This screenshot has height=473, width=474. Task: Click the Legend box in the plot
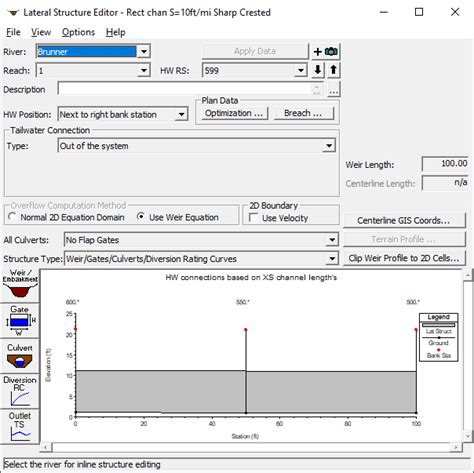coord(438,337)
